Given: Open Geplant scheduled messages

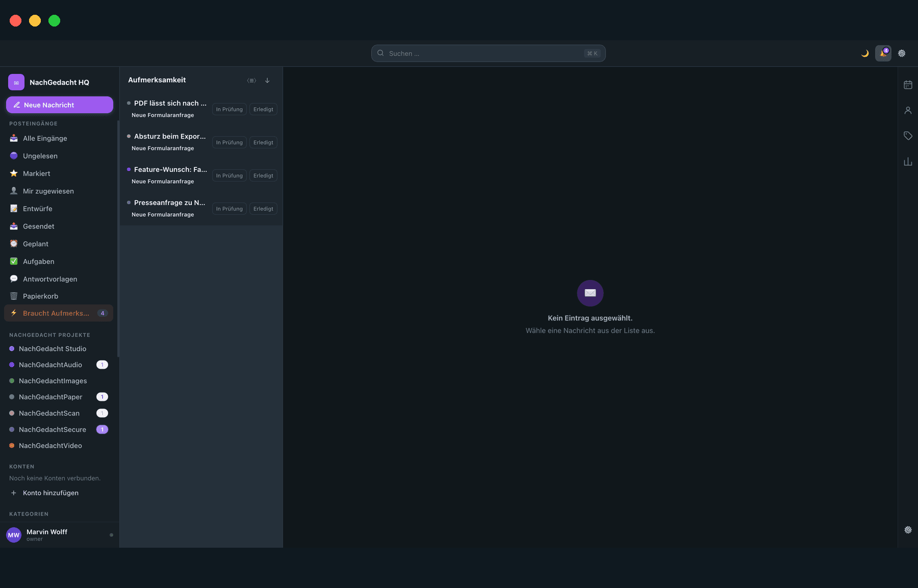Looking at the screenshot, I should 60,244.
